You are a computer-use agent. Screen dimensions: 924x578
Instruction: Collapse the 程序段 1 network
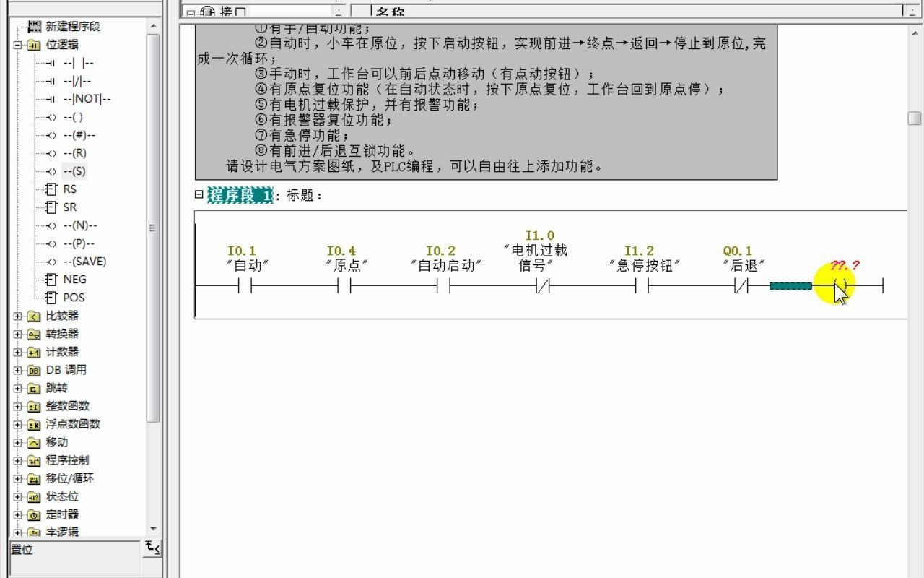199,194
